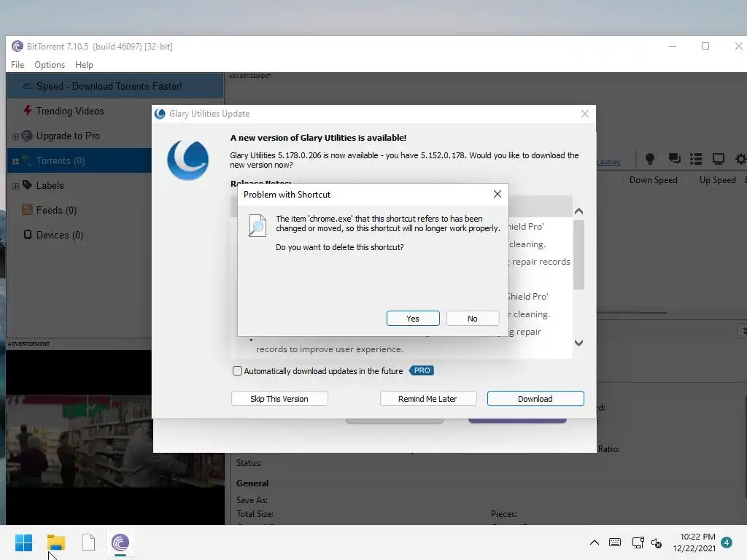747x560 pixels.
Task: Click the touch keyboard tray icon
Action: pyautogui.click(x=614, y=542)
